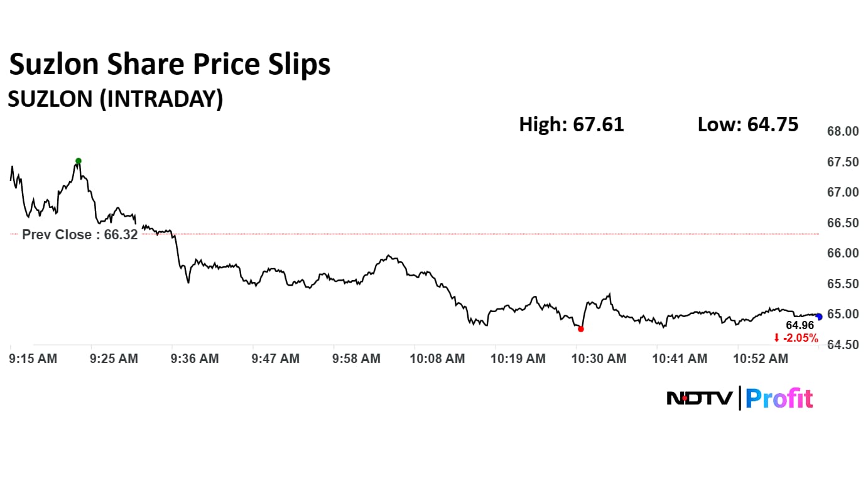Click the SUZLON (INTRADAY) subtitle
Viewport: 868px width, 488px height.
tap(115, 99)
